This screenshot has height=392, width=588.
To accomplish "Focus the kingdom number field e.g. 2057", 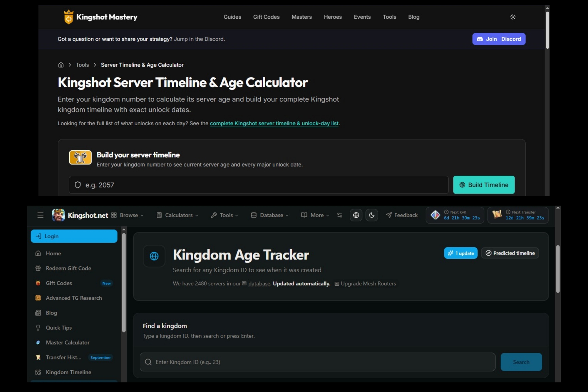I will [x=258, y=185].
